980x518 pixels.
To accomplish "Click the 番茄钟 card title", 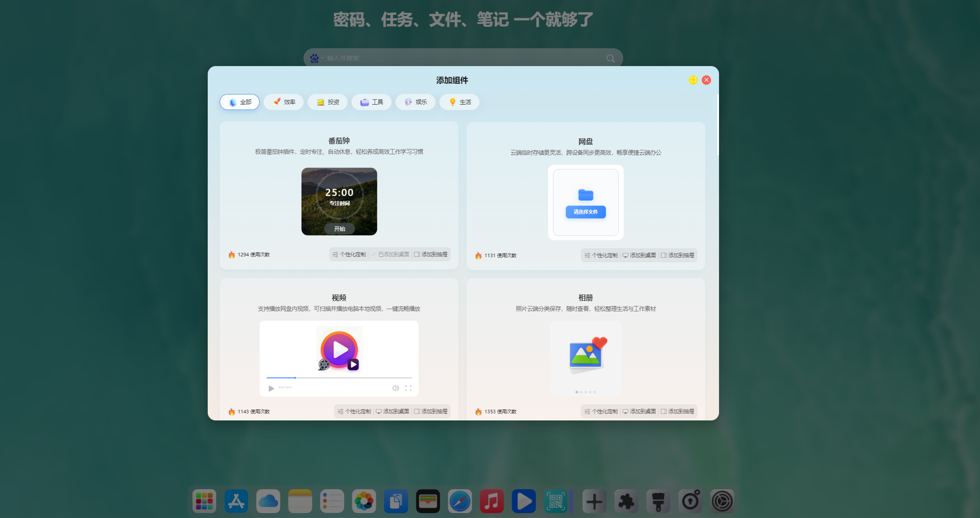I will (x=339, y=141).
